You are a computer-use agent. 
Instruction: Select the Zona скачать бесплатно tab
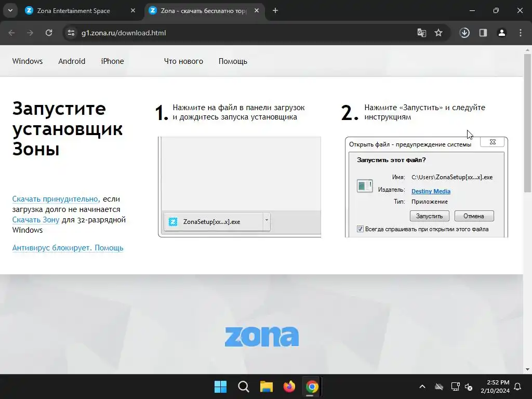click(x=204, y=11)
